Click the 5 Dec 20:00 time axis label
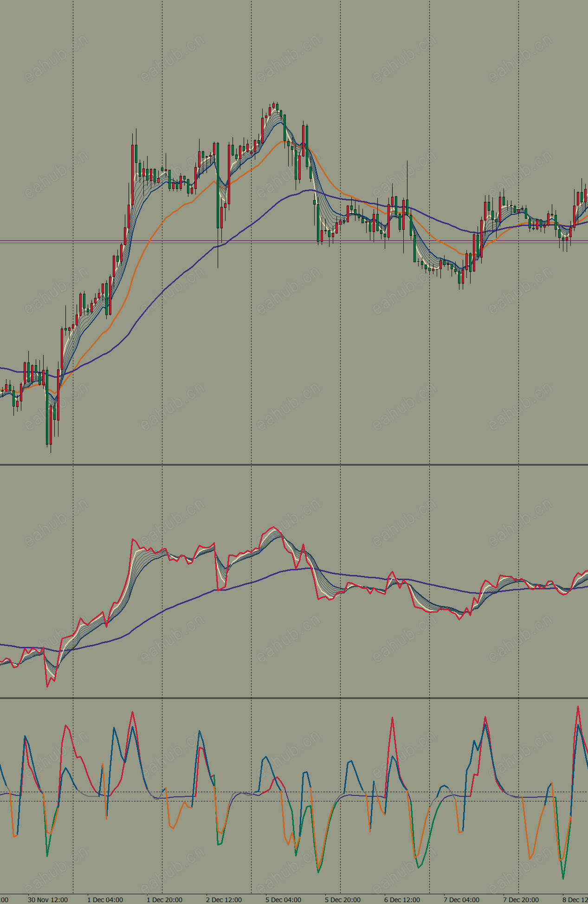588x904 pixels. 343,899
